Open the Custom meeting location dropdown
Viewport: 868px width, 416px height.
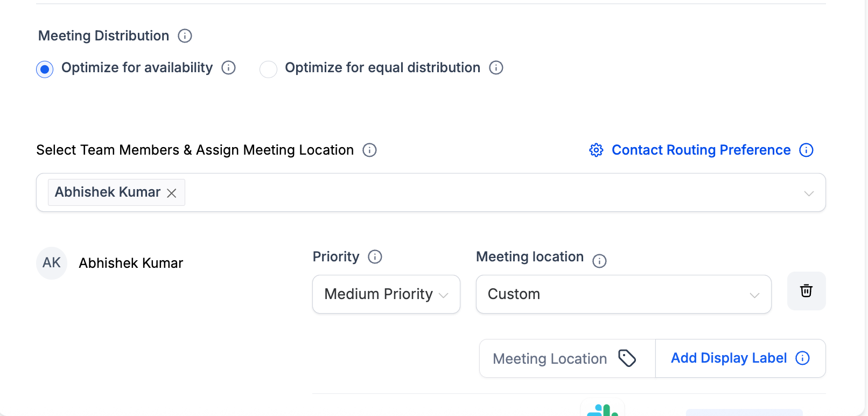[x=623, y=294]
